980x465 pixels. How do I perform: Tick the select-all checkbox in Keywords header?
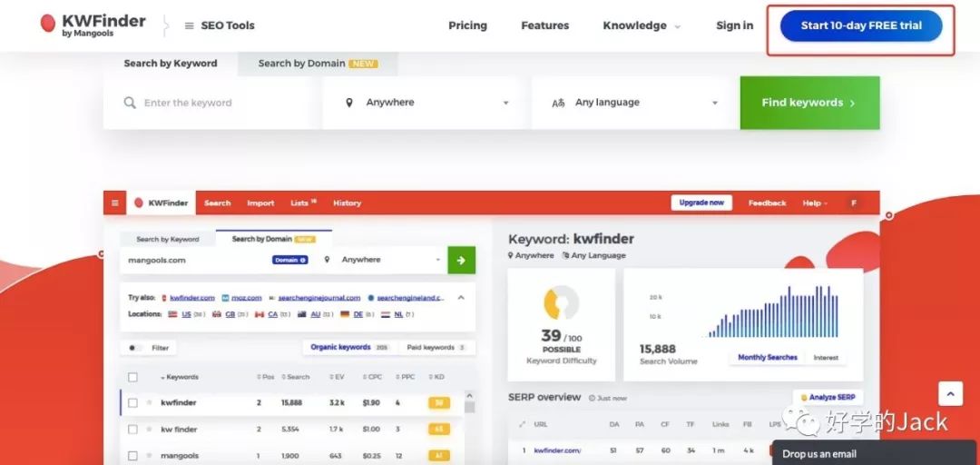click(x=133, y=377)
